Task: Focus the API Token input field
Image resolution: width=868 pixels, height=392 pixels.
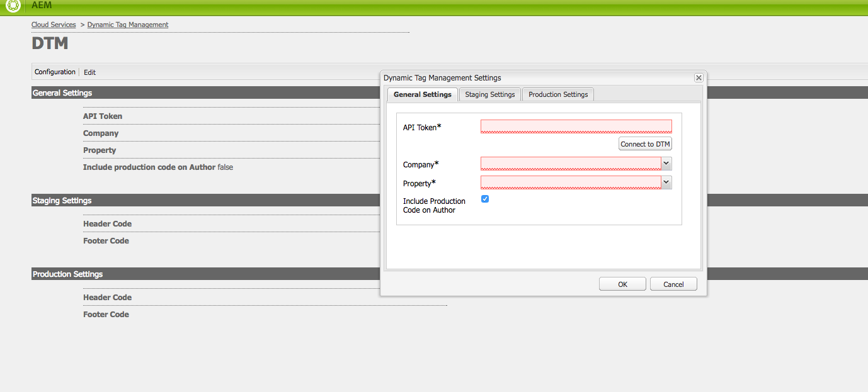Action: (576, 126)
